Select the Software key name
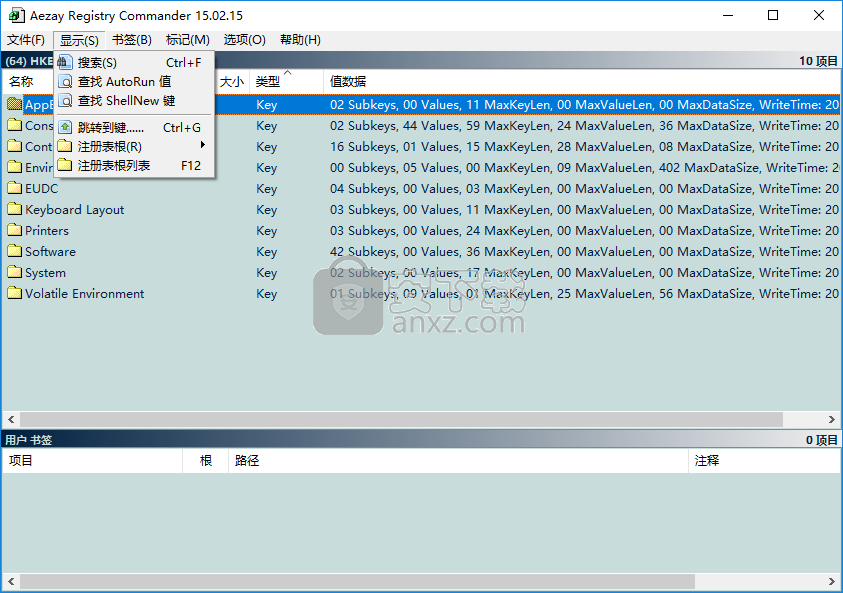Viewport: 843px width, 593px height. point(51,252)
